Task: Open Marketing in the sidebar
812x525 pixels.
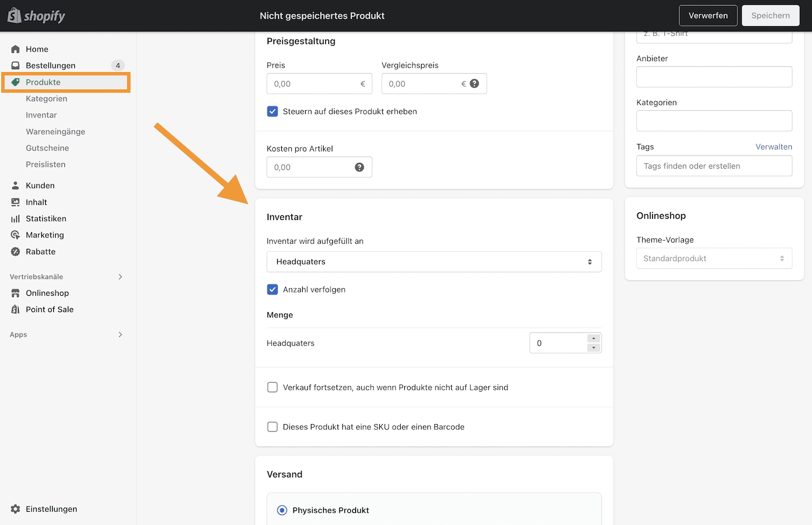Action: pos(45,235)
